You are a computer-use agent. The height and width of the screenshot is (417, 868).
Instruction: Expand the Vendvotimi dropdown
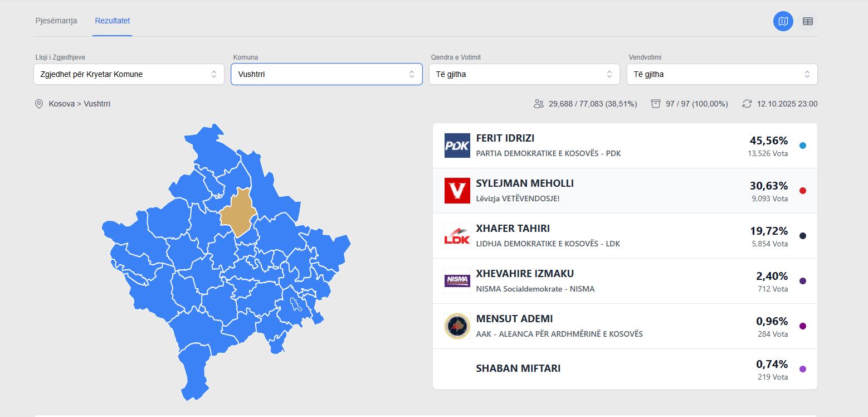721,74
